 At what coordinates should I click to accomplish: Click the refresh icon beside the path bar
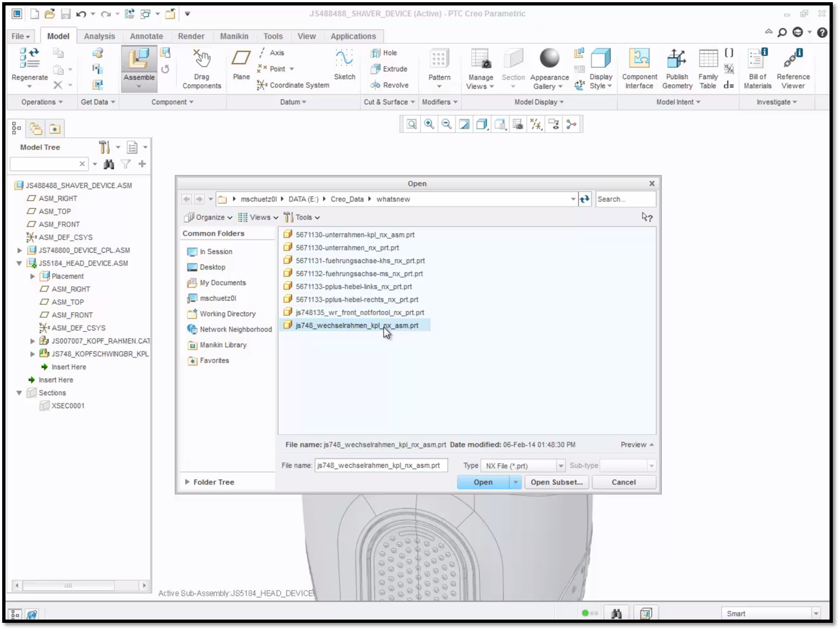click(x=585, y=199)
